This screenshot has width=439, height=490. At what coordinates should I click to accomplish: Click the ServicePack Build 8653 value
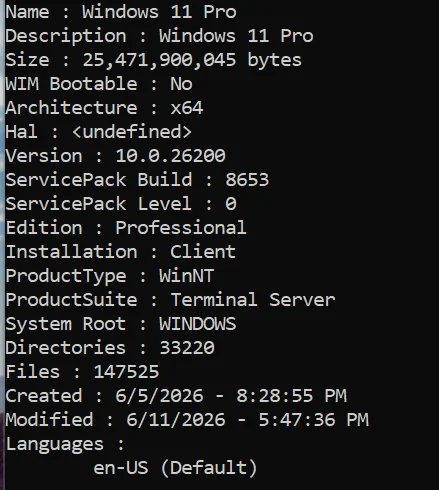[247, 180]
